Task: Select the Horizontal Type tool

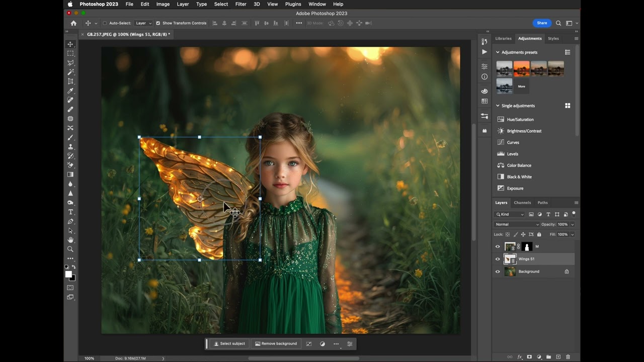Action: click(x=70, y=212)
